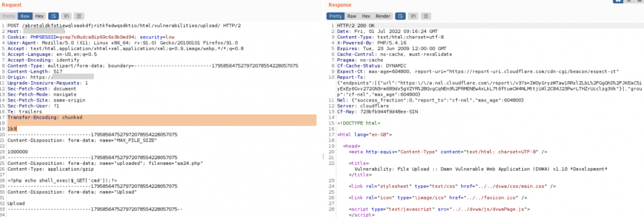Click the Cf-Ray header line
Screen dimensions: 644x218
(377, 111)
